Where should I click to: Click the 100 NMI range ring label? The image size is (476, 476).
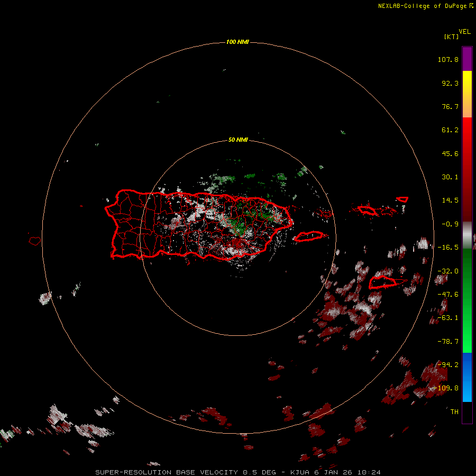(x=237, y=42)
